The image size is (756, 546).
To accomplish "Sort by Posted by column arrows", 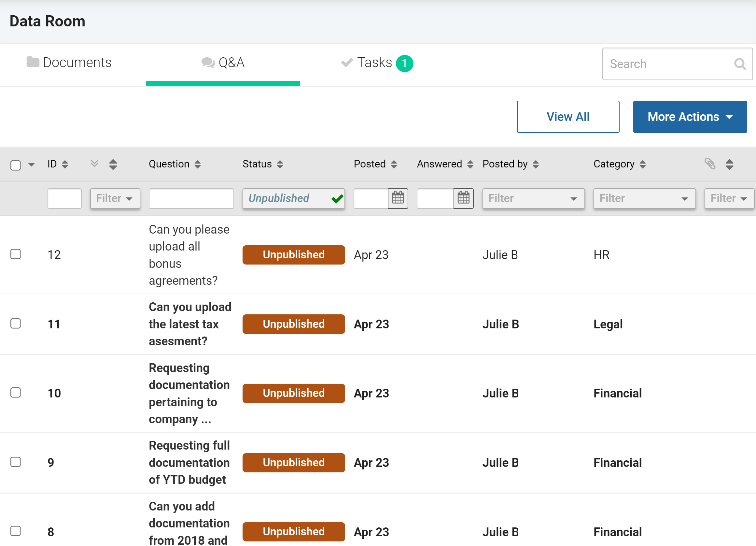I will 535,164.
